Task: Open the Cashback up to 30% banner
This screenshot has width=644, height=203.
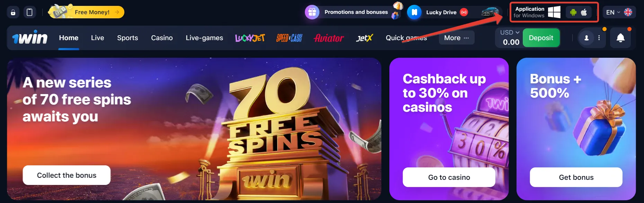Action: [449, 129]
